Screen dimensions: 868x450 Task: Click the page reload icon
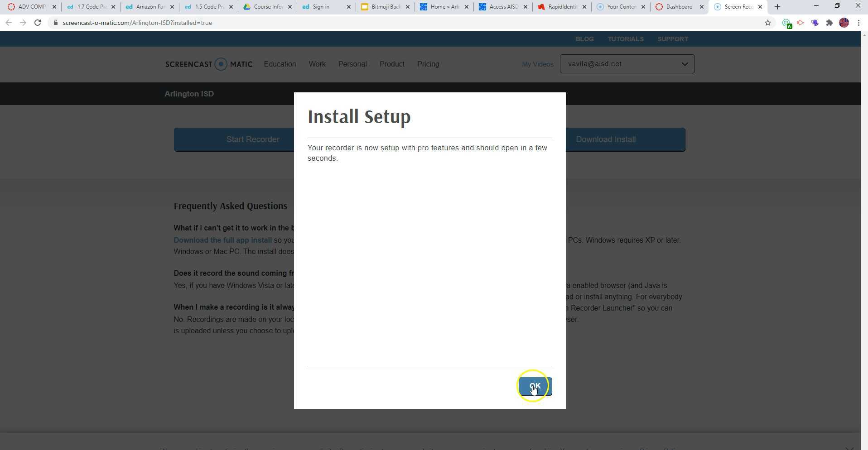[x=38, y=22]
